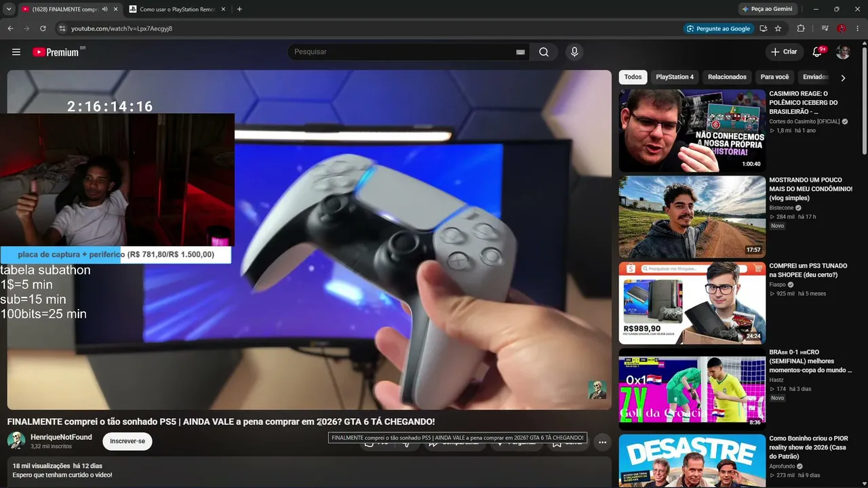This screenshot has height=488, width=868.
Task: Open the Casimiro Reage iceberg video thumbnail
Action: (x=692, y=131)
